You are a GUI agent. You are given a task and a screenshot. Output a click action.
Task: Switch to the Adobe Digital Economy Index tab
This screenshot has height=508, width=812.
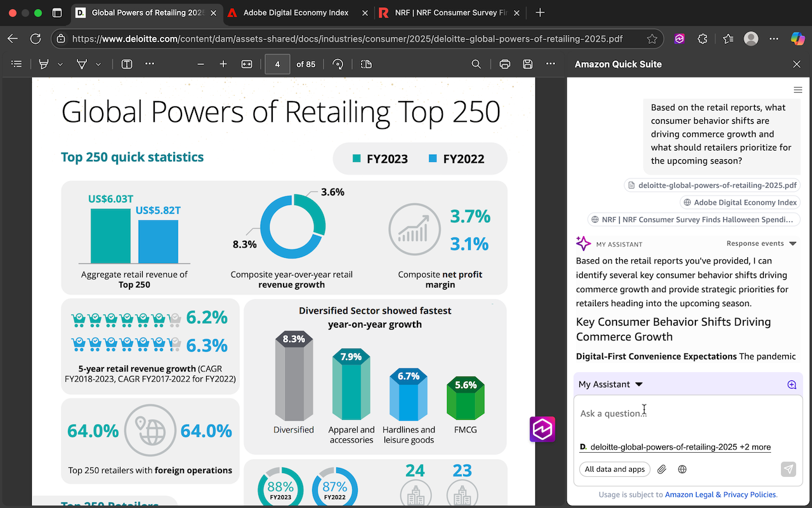click(296, 13)
